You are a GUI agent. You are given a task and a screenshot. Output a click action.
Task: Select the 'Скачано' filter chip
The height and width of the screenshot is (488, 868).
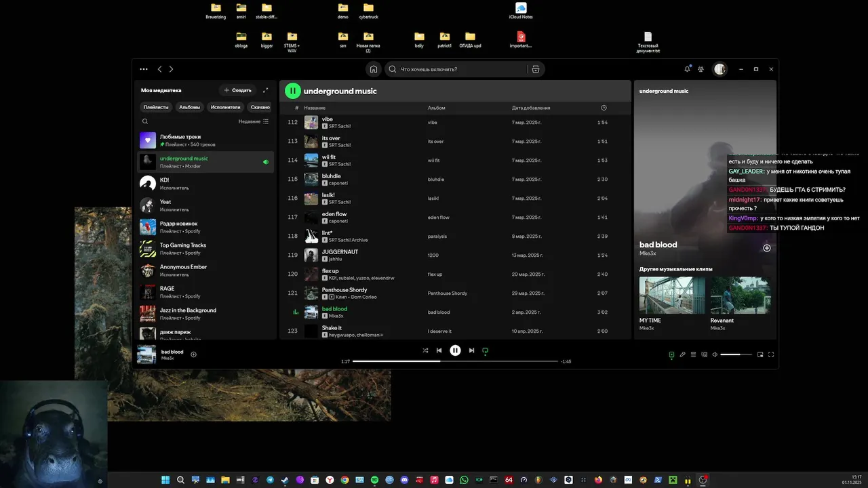260,107
